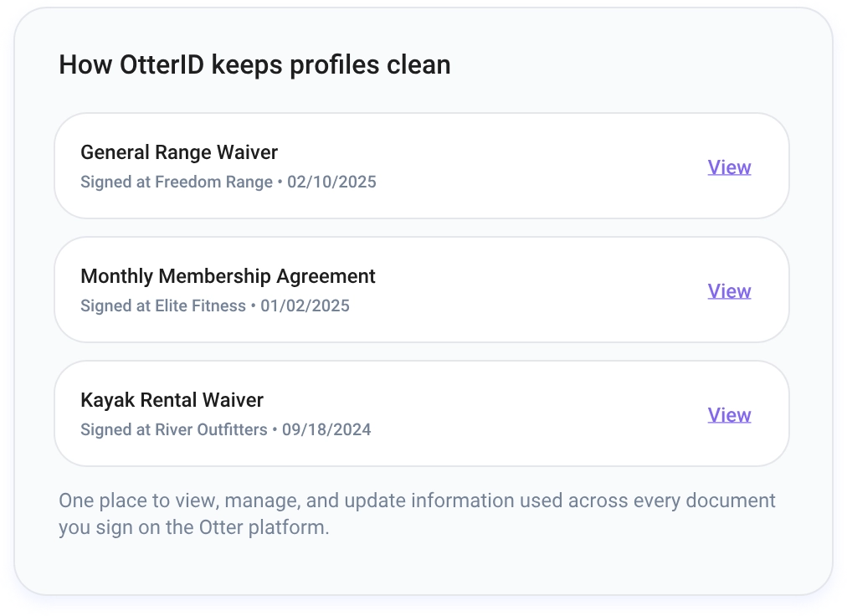The height and width of the screenshot is (616, 847).
Task: Select the Elite Fitness venue name
Action: 200,305
